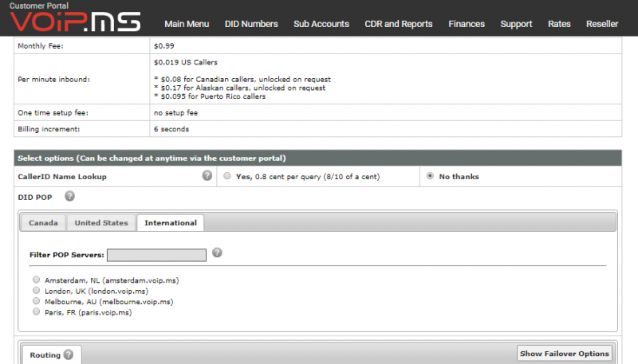Open help icon on Routing tab

coord(69,354)
